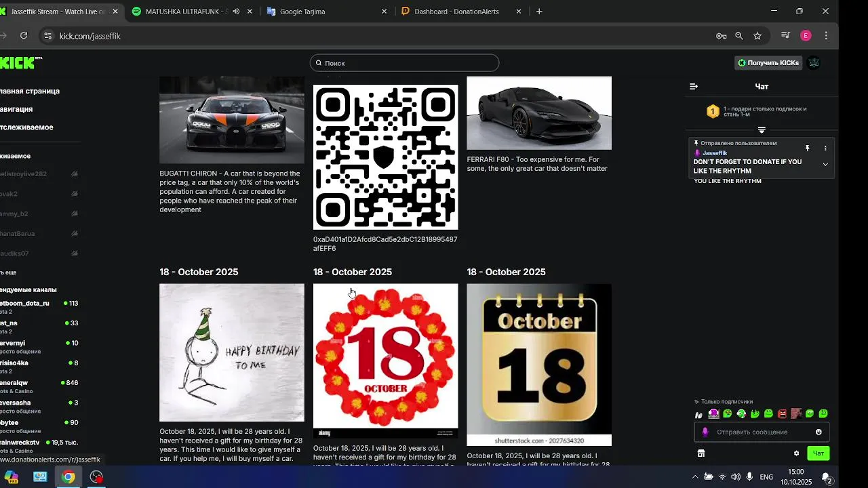Viewport: 868px width, 488px height.
Task: Open microphone tray icon
Action: click(x=749, y=477)
